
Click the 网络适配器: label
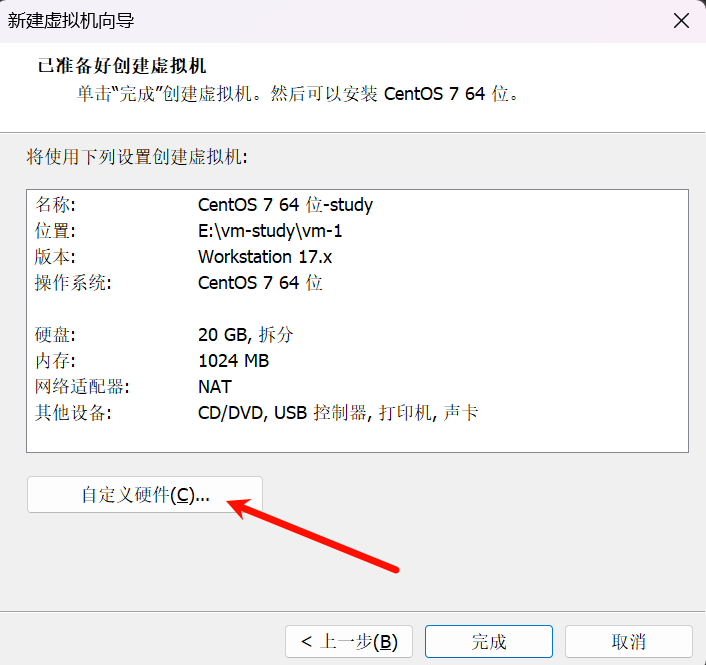click(82, 387)
